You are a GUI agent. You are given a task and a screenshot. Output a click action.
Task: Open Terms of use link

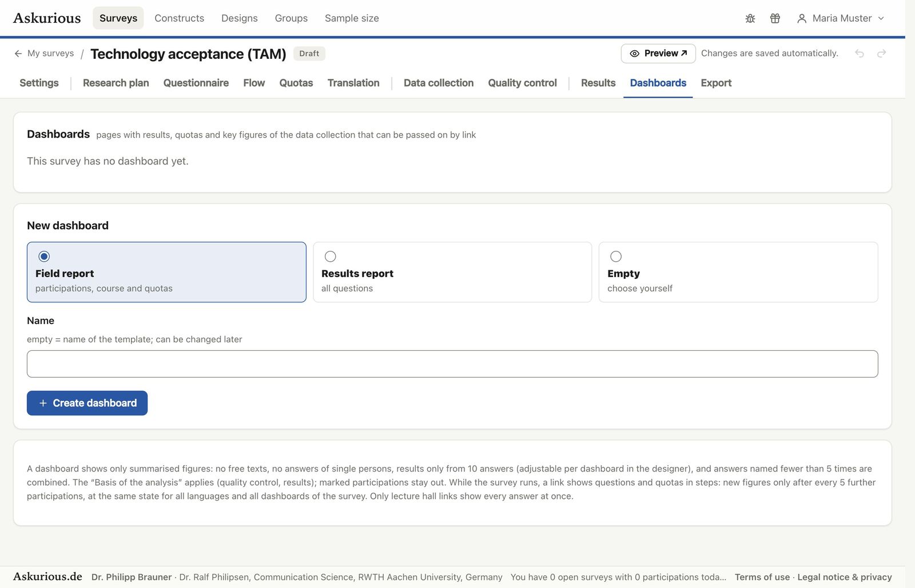click(762, 577)
